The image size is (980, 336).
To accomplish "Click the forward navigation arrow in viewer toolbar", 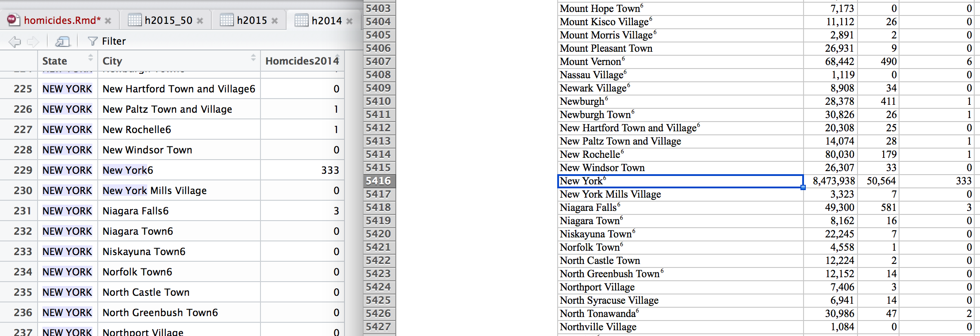I will point(33,42).
